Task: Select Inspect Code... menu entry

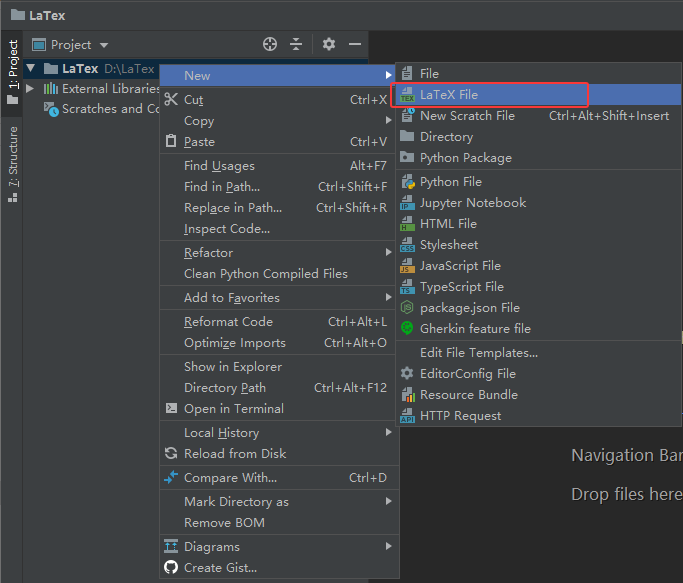Action: (x=277, y=228)
